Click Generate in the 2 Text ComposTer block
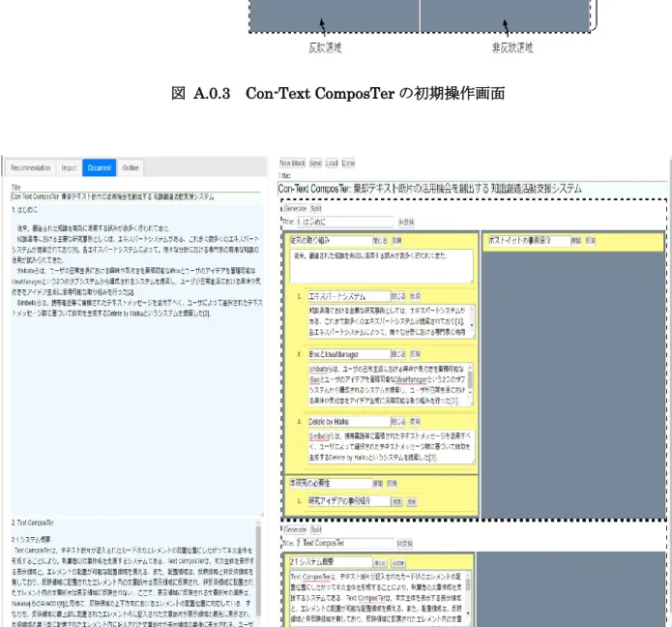This screenshot has width=672, height=627. point(295,529)
